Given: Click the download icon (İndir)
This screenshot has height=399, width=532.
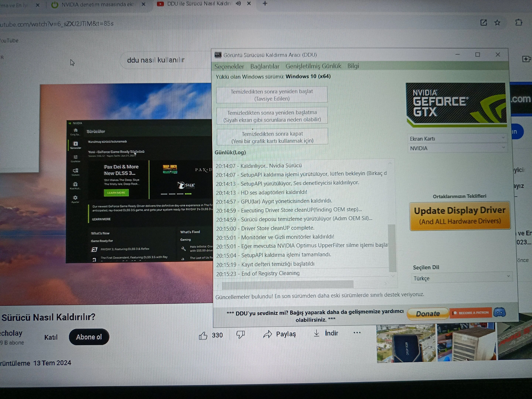Looking at the screenshot, I should [x=316, y=333].
